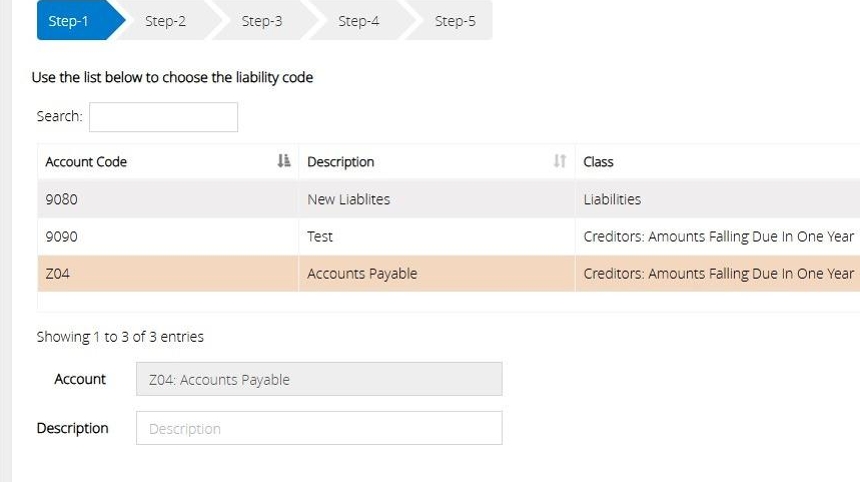The width and height of the screenshot is (860, 482).
Task: Click the Search input field
Action: [163, 117]
